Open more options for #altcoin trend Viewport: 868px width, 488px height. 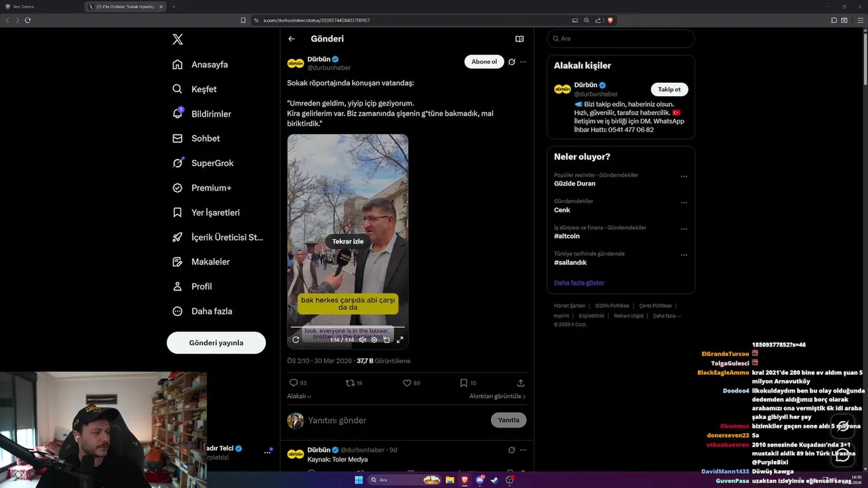pyautogui.click(x=684, y=229)
